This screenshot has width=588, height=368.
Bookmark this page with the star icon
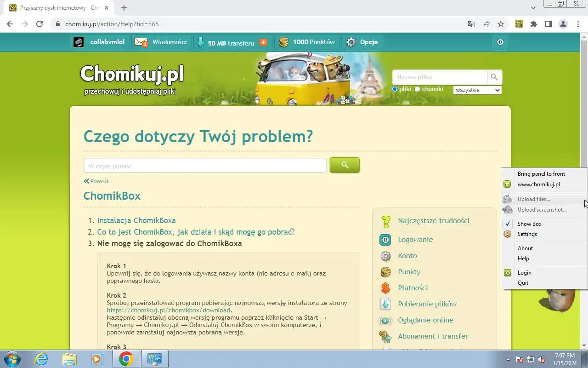click(501, 24)
